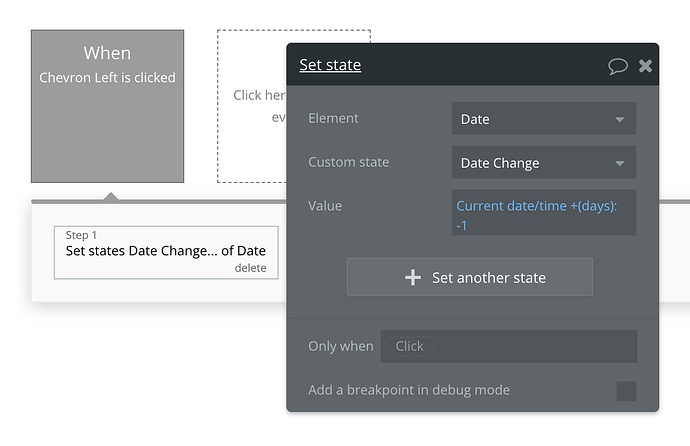
Task: Enable the debug mode breakpoint checkbox
Action: click(626, 390)
